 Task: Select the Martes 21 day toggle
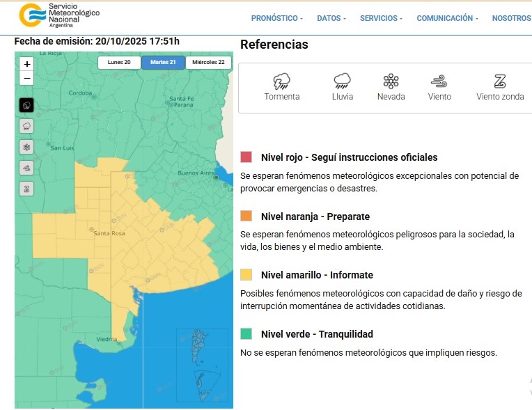pyautogui.click(x=163, y=63)
